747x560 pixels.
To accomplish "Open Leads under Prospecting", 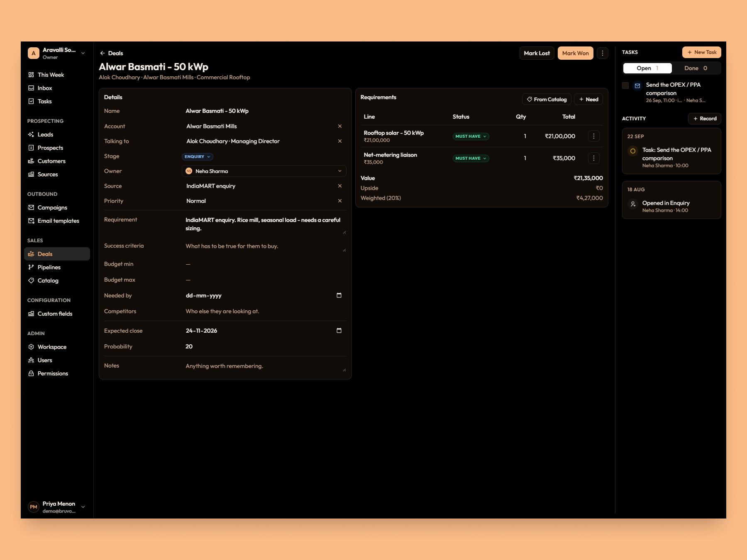I will pos(57,134).
